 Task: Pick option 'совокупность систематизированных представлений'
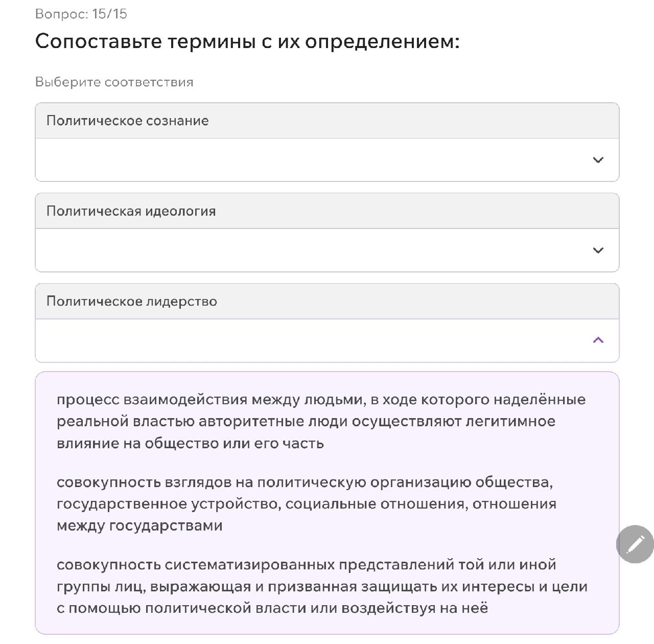pyautogui.click(x=322, y=586)
